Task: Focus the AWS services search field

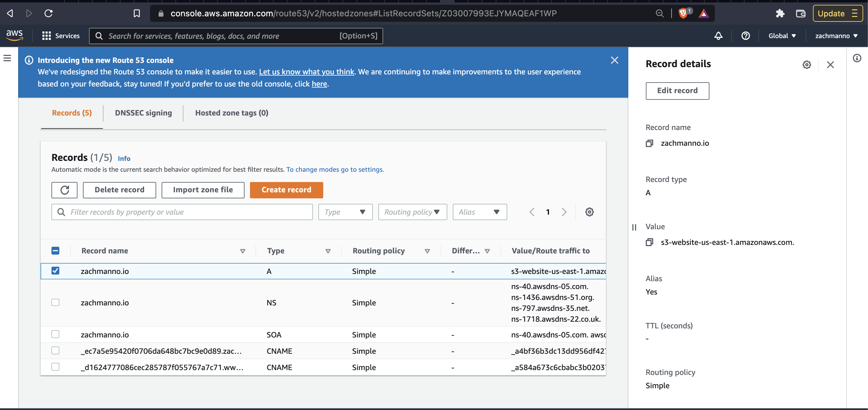Action: click(x=236, y=36)
